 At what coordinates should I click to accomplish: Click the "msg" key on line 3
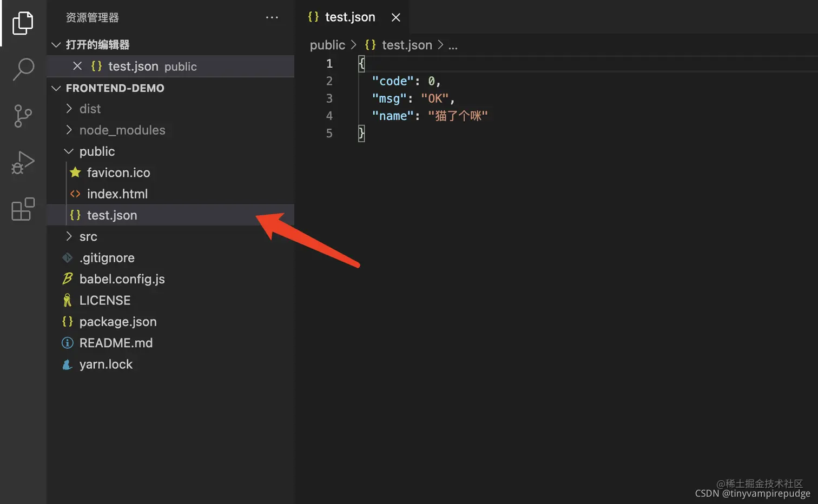389,98
